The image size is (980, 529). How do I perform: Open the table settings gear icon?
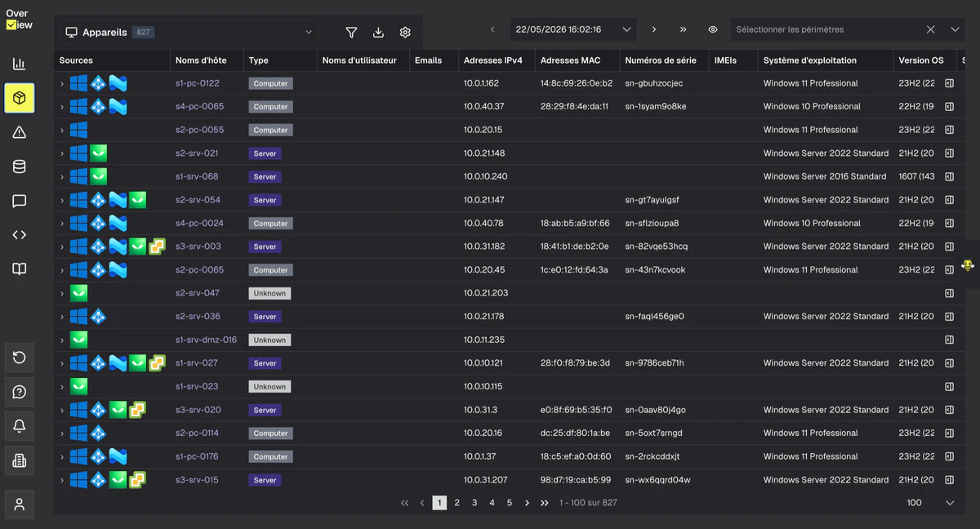[405, 33]
